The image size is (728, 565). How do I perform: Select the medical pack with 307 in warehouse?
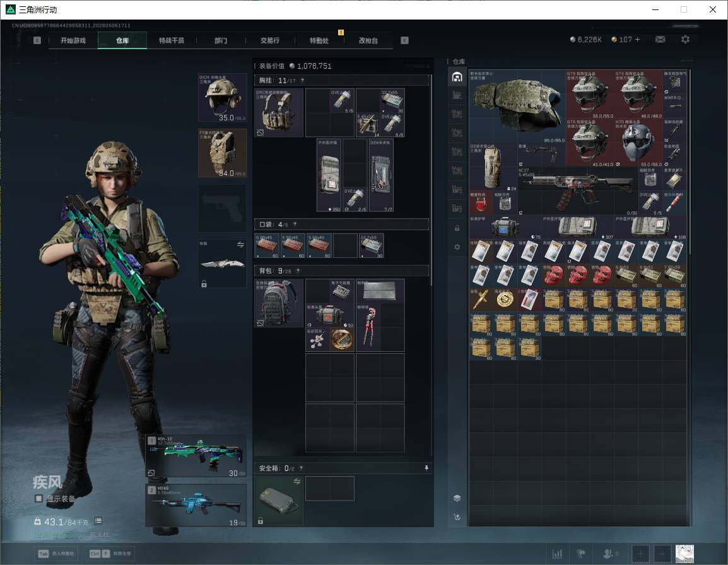tap(578, 227)
